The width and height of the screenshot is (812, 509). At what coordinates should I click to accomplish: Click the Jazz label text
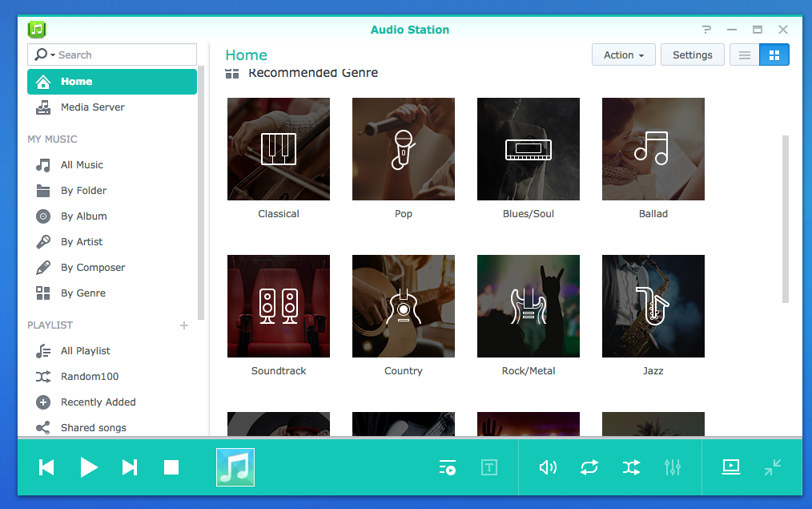click(653, 370)
